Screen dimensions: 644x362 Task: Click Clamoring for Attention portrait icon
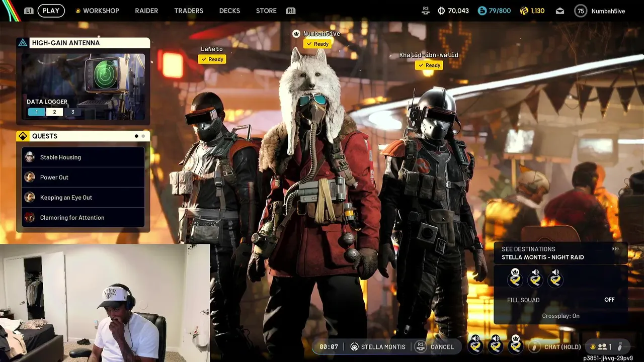(30, 218)
